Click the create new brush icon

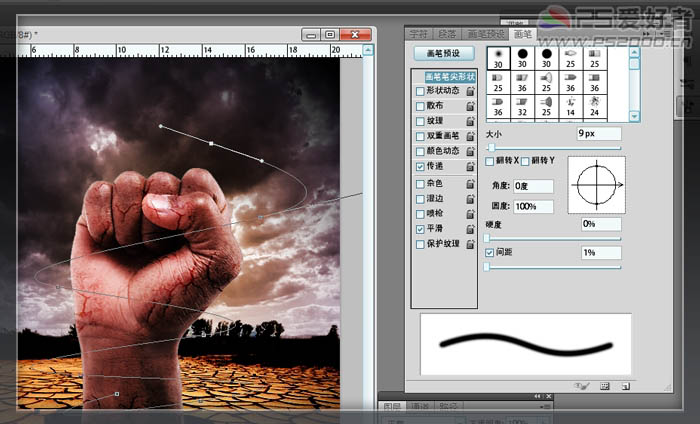625,385
